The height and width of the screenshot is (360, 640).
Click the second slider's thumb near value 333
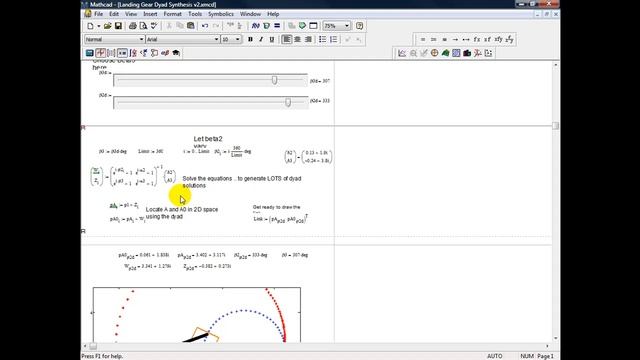[x=288, y=102]
